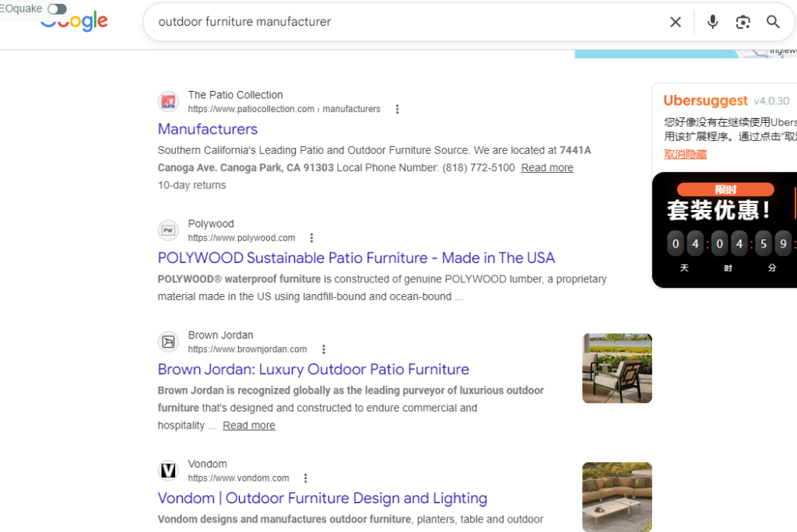Read more on Brown Jordan snippet
This screenshot has height=532, width=797.
pyautogui.click(x=248, y=425)
